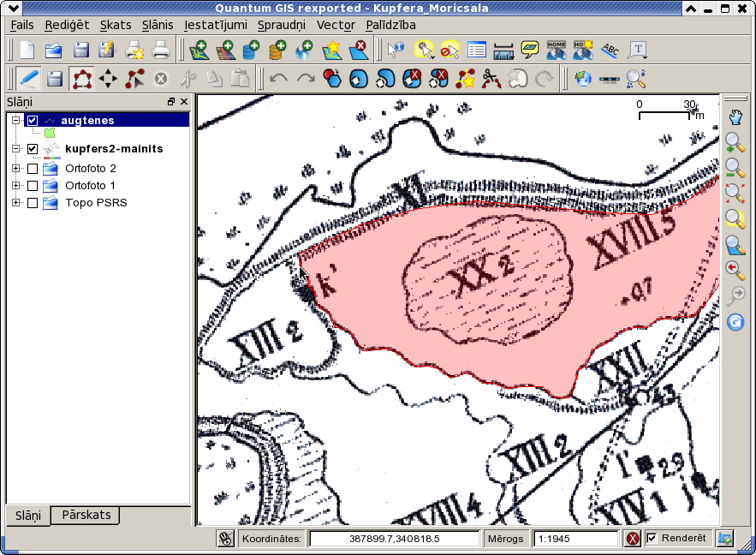Open an existing project
This screenshot has height=555, width=756.
[x=54, y=50]
